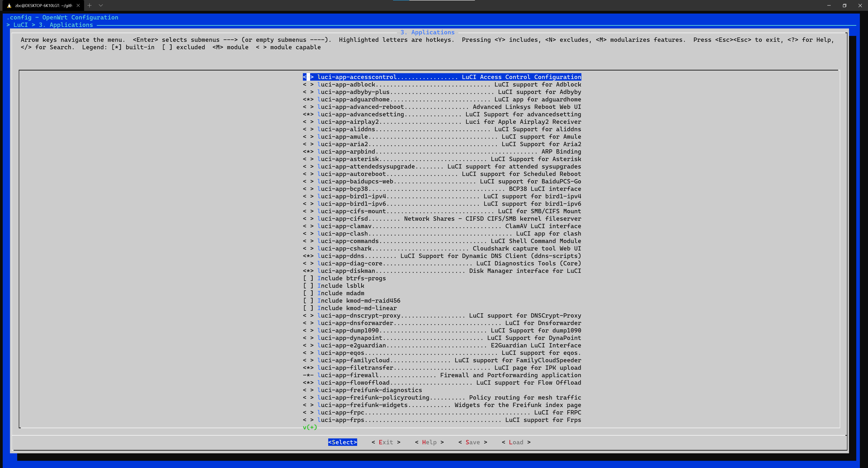The height and width of the screenshot is (468, 868).
Task: Click the Save button
Action: [472, 442]
